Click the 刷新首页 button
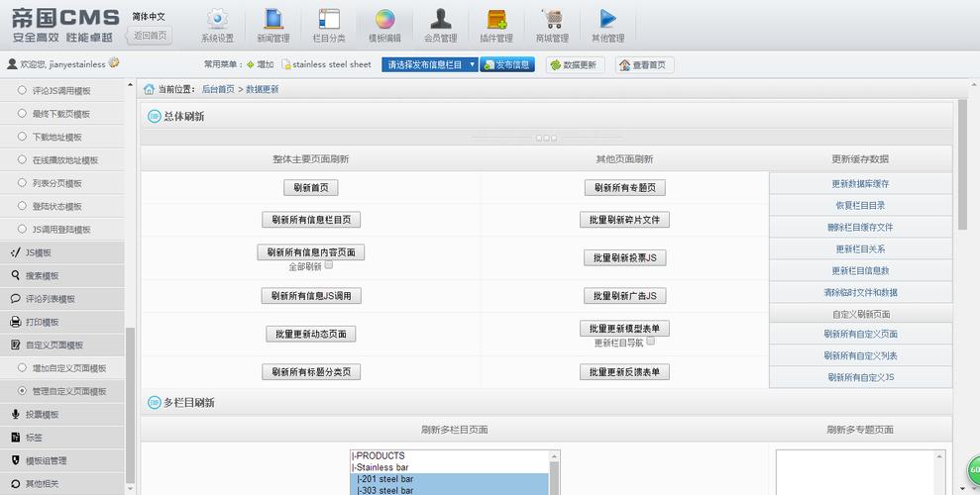This screenshot has height=495, width=980. [310, 187]
